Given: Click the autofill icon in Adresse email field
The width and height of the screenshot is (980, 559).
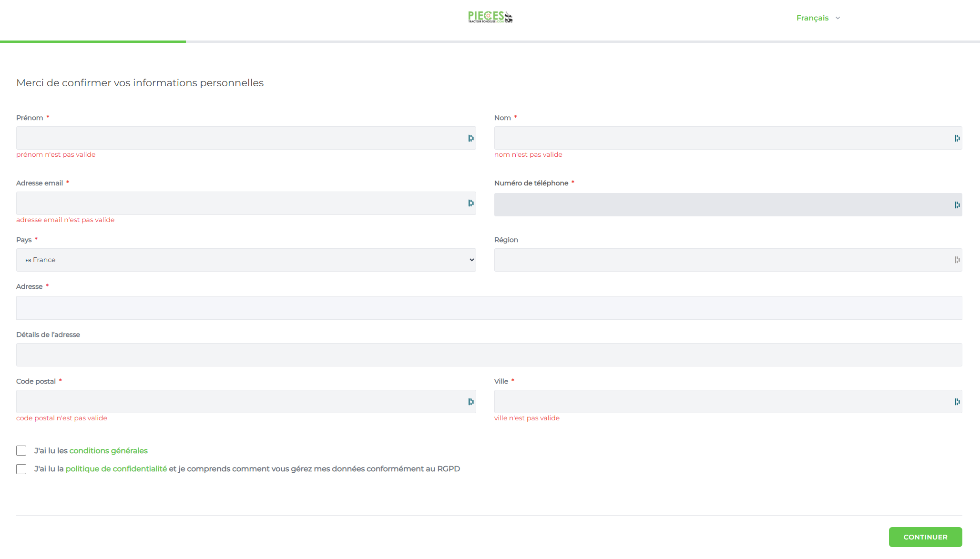Looking at the screenshot, I should click(x=471, y=203).
